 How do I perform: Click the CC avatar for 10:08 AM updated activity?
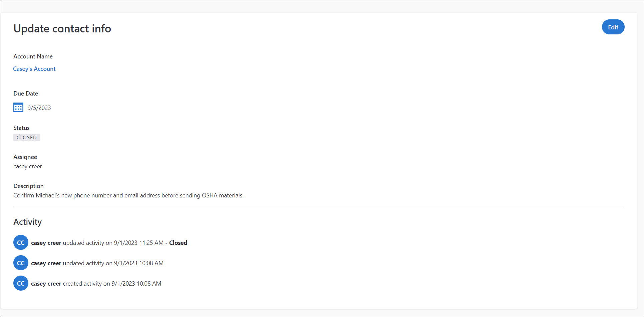[21, 263]
